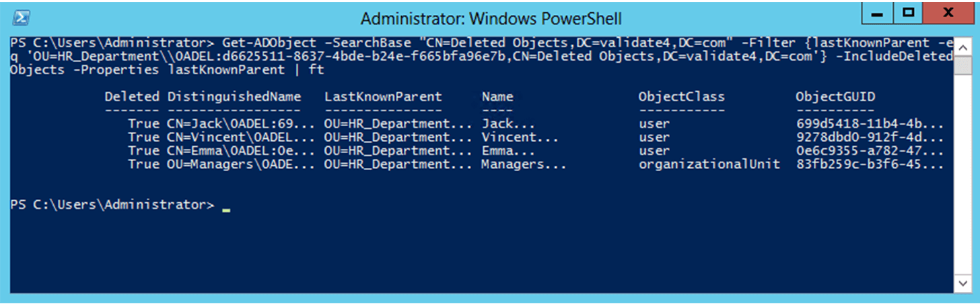980x306 pixels.
Task: Click the PowerShell icon in title bar
Action: point(20,16)
